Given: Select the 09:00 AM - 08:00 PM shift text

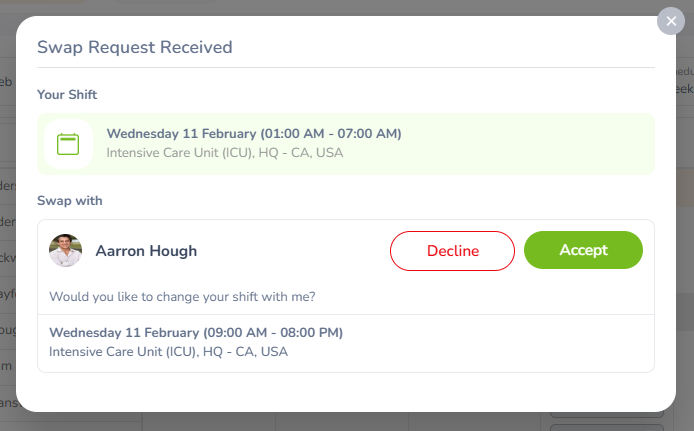Looking at the screenshot, I should (x=196, y=333).
